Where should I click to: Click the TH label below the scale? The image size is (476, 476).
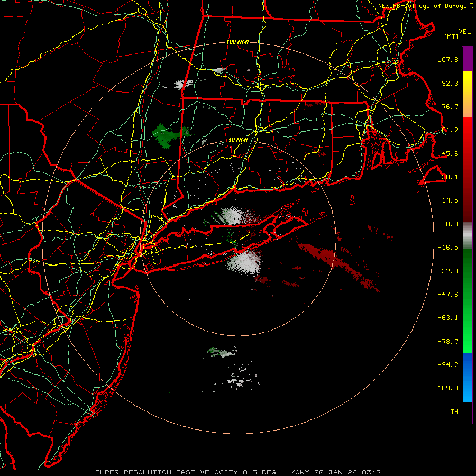tap(454, 412)
